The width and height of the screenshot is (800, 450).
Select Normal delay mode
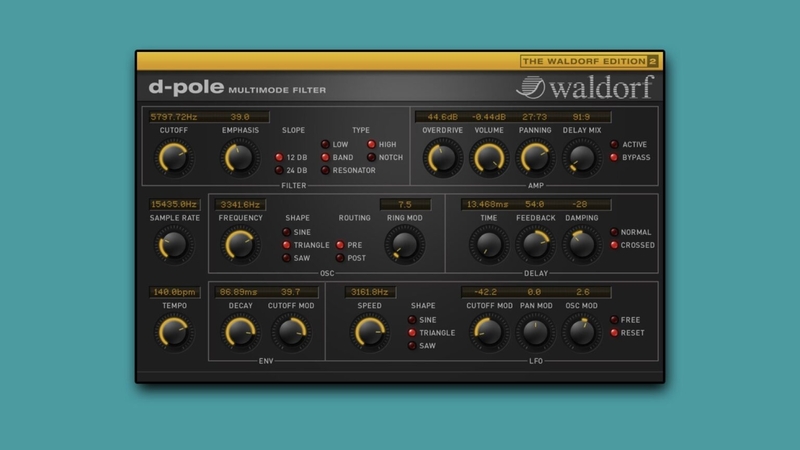614,232
